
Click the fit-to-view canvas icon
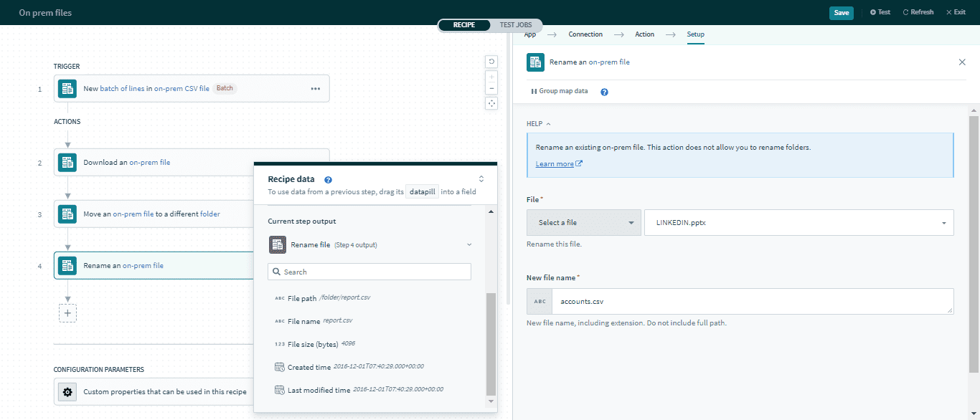pyautogui.click(x=491, y=103)
